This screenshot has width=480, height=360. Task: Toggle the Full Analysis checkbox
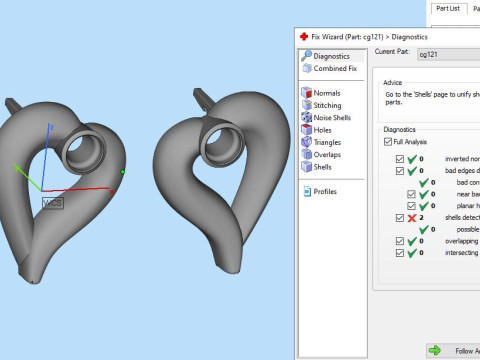pos(388,142)
